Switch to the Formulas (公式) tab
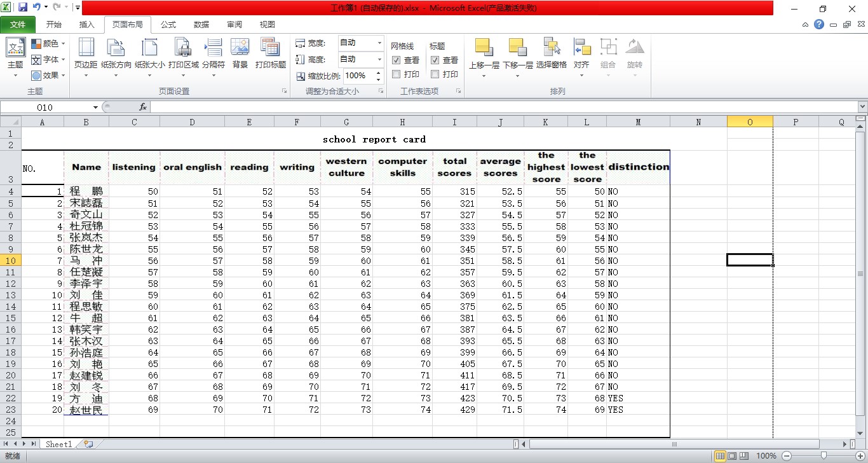 168,24
